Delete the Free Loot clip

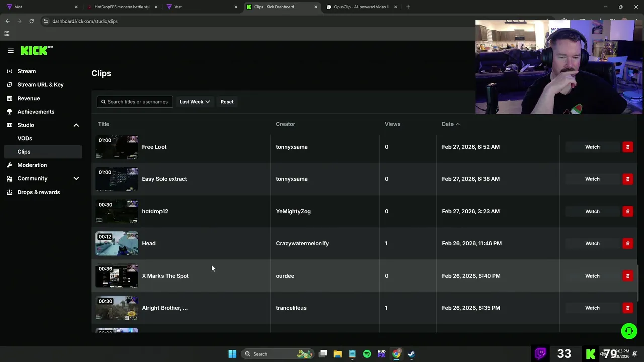(627, 147)
